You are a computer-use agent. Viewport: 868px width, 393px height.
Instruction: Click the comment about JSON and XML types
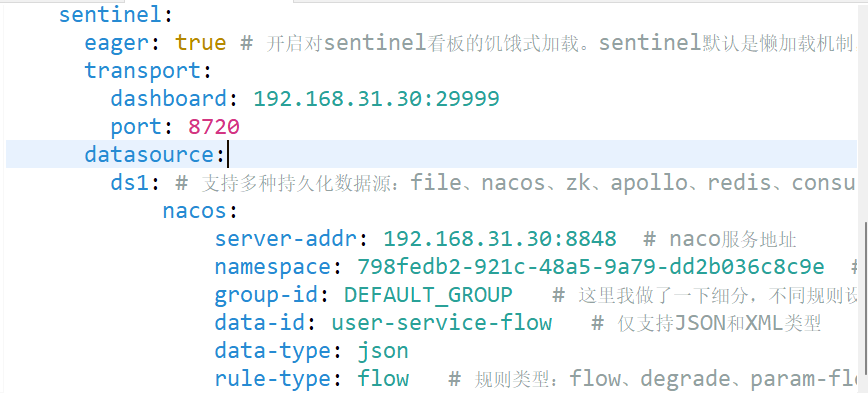click(x=706, y=323)
